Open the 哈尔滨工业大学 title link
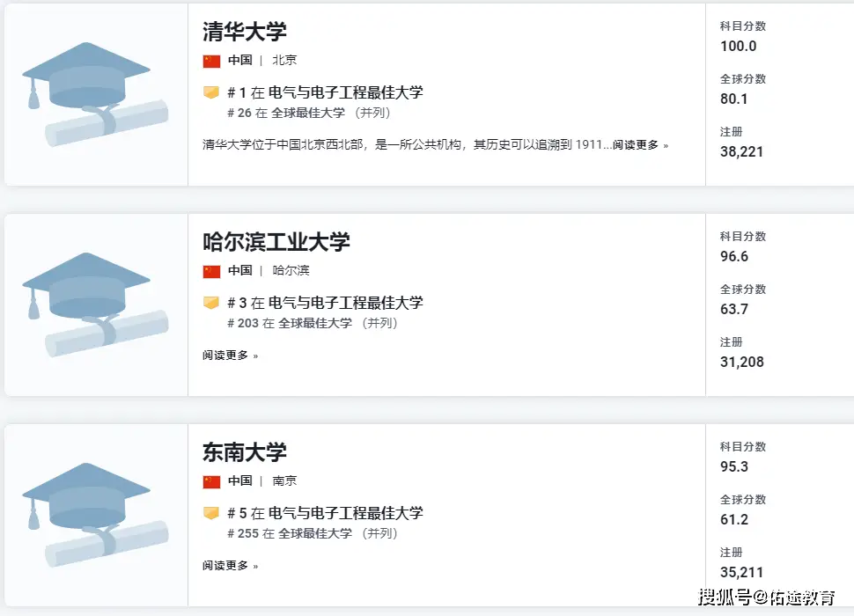Viewport: 854px width, 616px height. click(276, 242)
